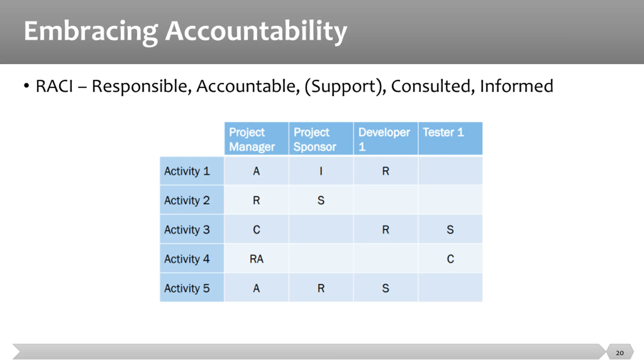
Task: Click the Activity 5 row label
Action: pyautogui.click(x=192, y=288)
